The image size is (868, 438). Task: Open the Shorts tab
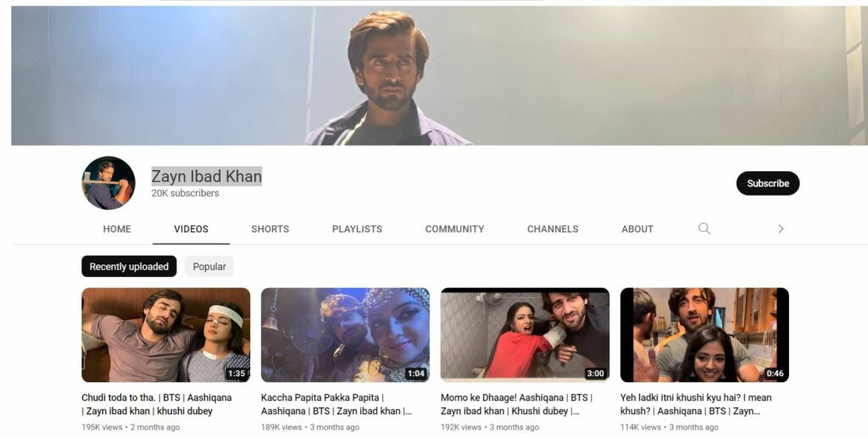click(270, 229)
